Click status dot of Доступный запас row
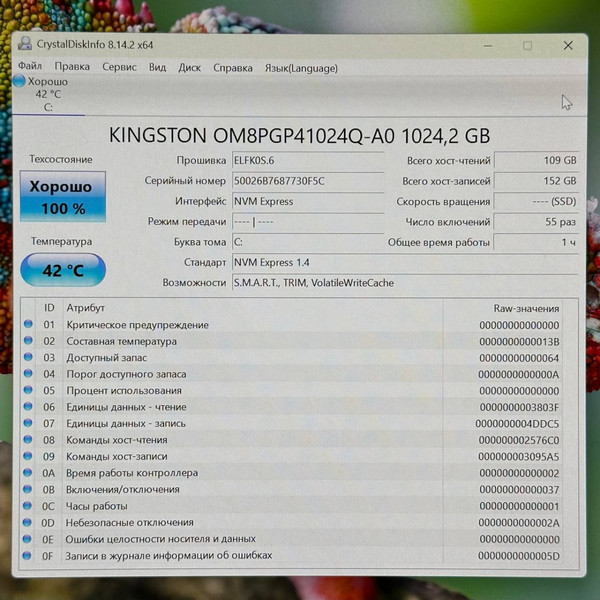This screenshot has width=600, height=600. (x=28, y=357)
